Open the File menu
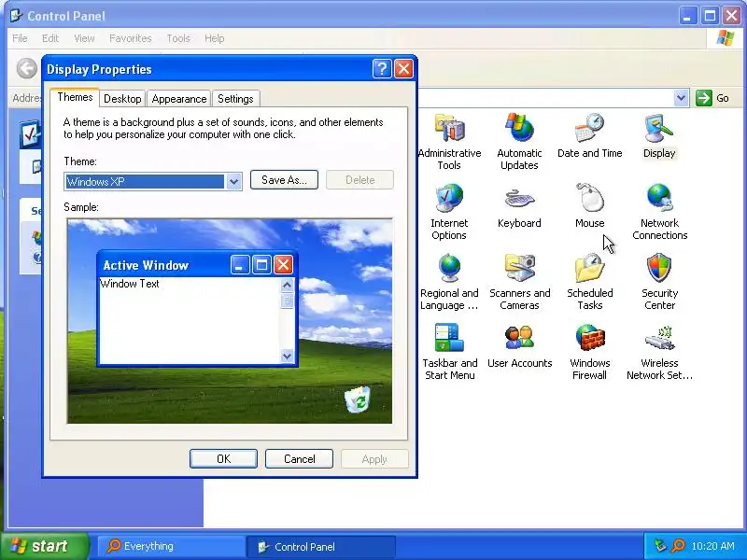This screenshot has width=747, height=560. tap(20, 38)
